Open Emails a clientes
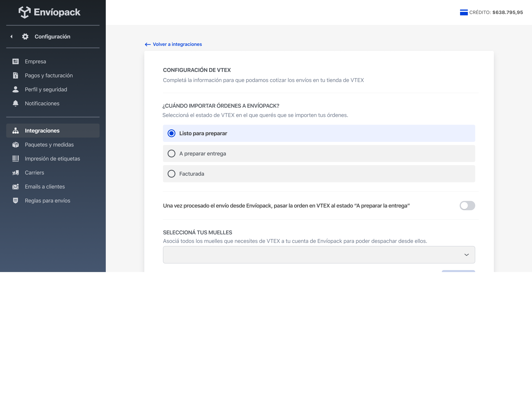Image resolution: width=532 pixels, height=417 pixels. point(53,187)
